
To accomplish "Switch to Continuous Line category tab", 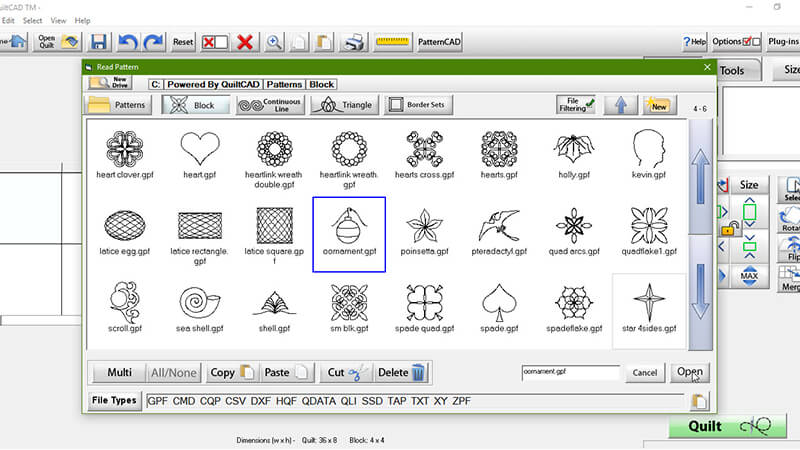I will coord(270,105).
